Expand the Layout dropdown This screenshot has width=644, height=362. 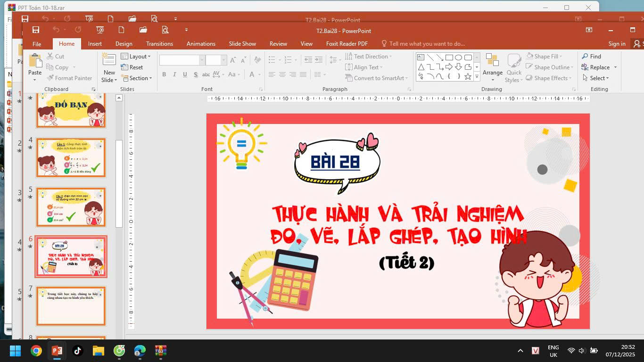pos(136,57)
